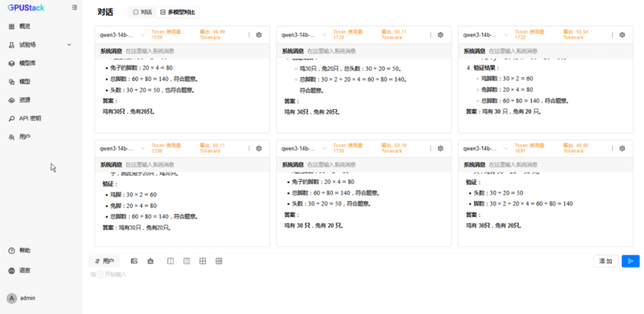The image size is (644, 314).
Task: Toggle the 用户 role switch button
Action: [x=104, y=261]
